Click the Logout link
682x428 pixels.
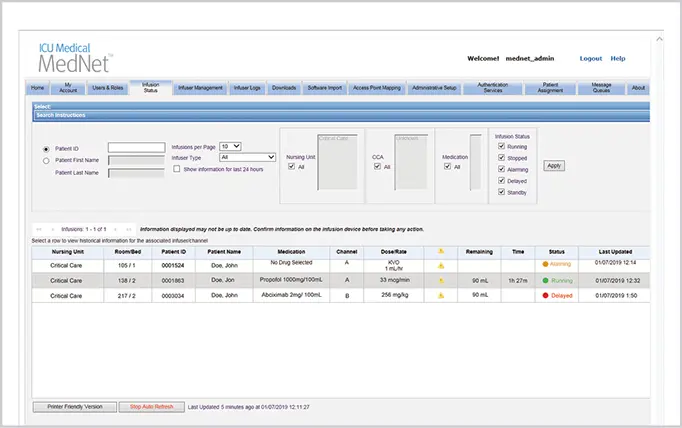(590, 59)
